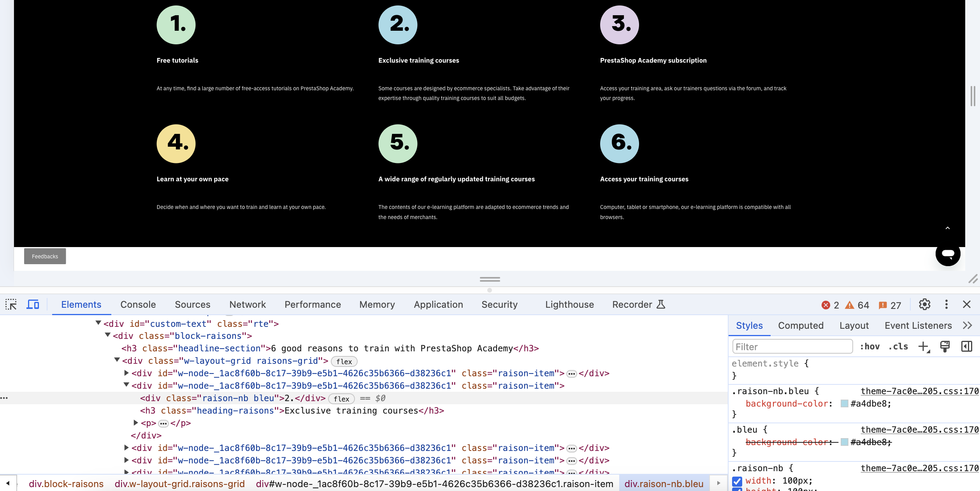
Task: Click the new style rule plus icon
Action: tap(924, 346)
